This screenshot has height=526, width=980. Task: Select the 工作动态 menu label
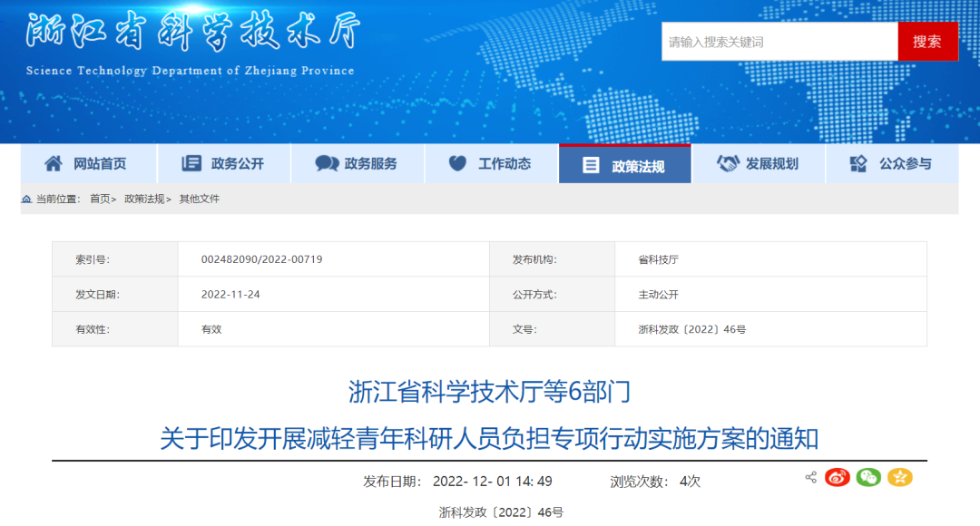click(505, 164)
